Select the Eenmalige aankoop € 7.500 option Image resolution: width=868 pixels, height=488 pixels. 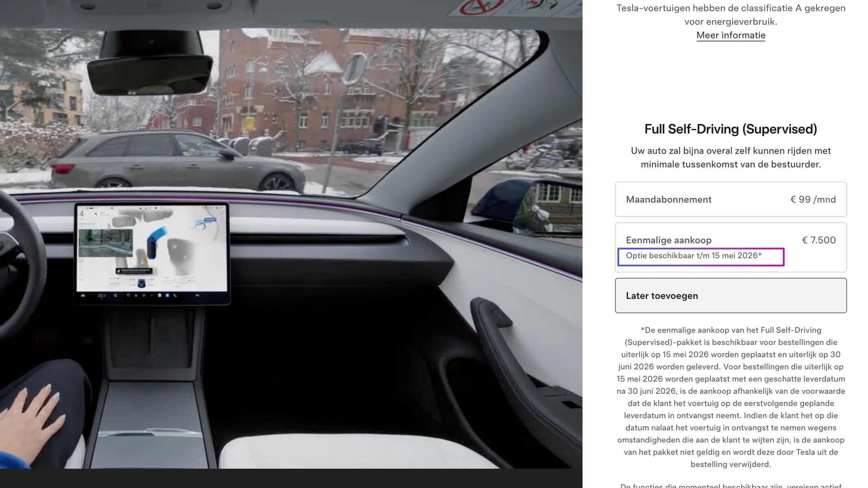click(730, 247)
